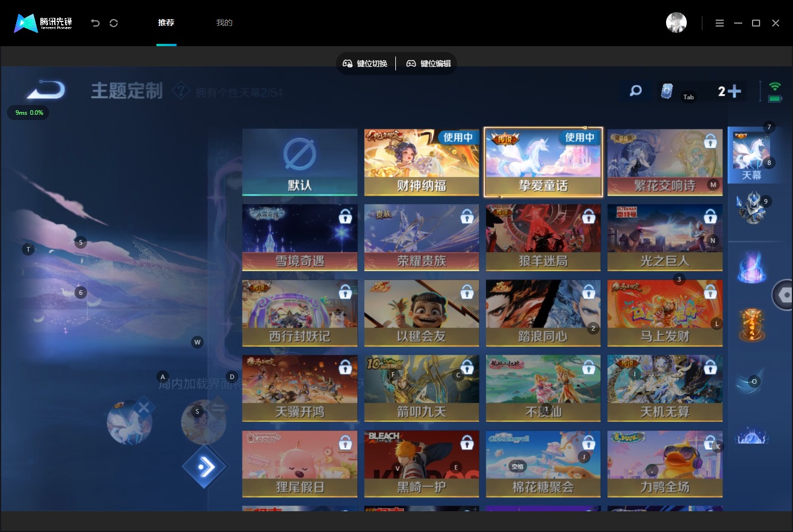
Task: Click the back arrow in the title bar
Action: pyautogui.click(x=95, y=23)
